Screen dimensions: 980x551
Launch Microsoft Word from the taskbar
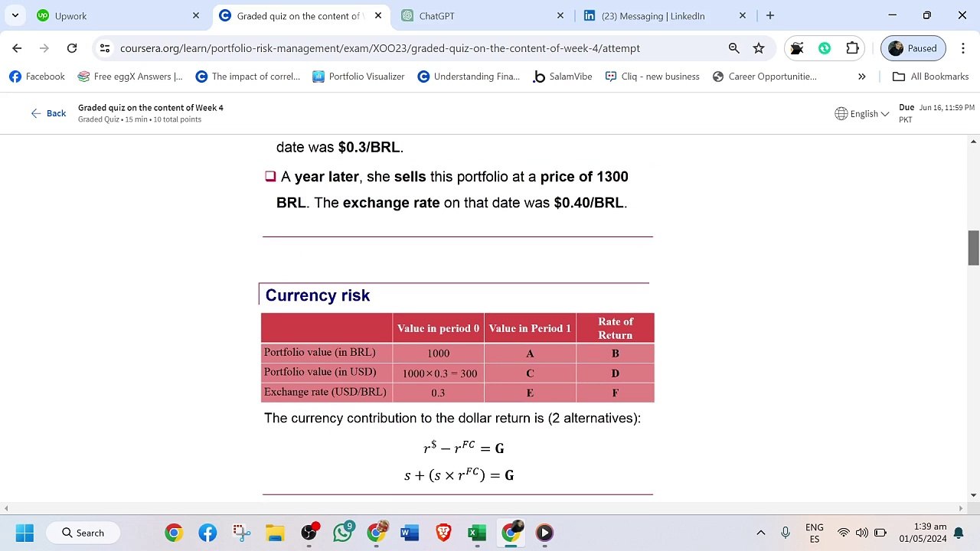point(410,533)
